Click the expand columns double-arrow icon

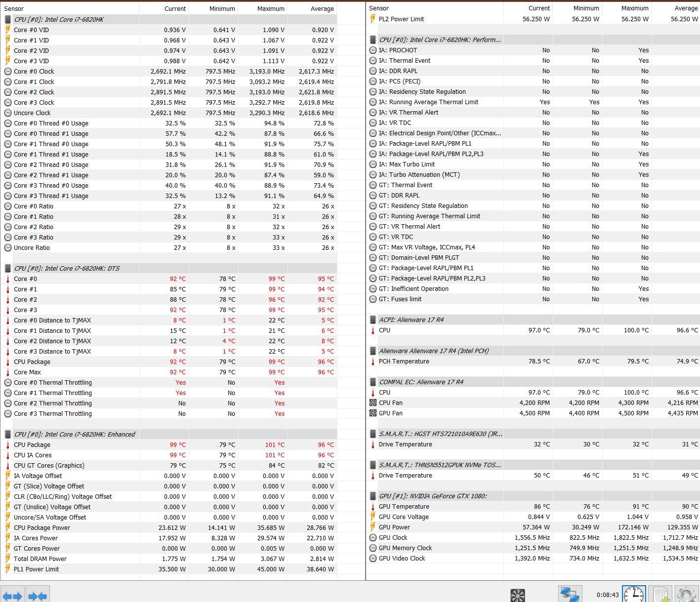[12, 596]
